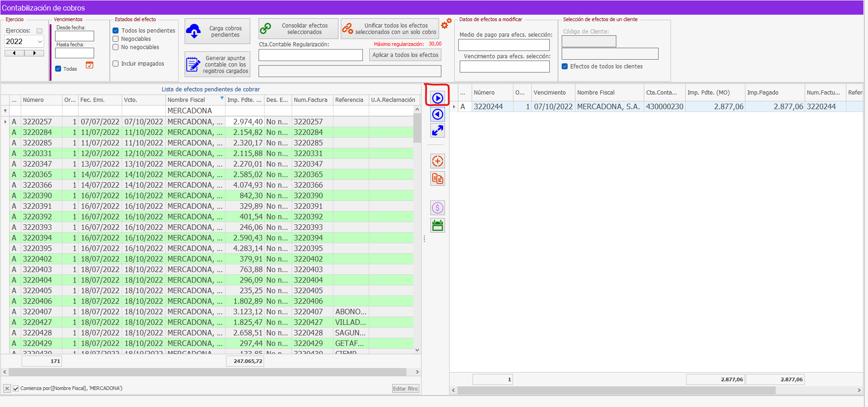Open the Nombre Fiscal column filter
The height and width of the screenshot is (407, 868).
222,98
